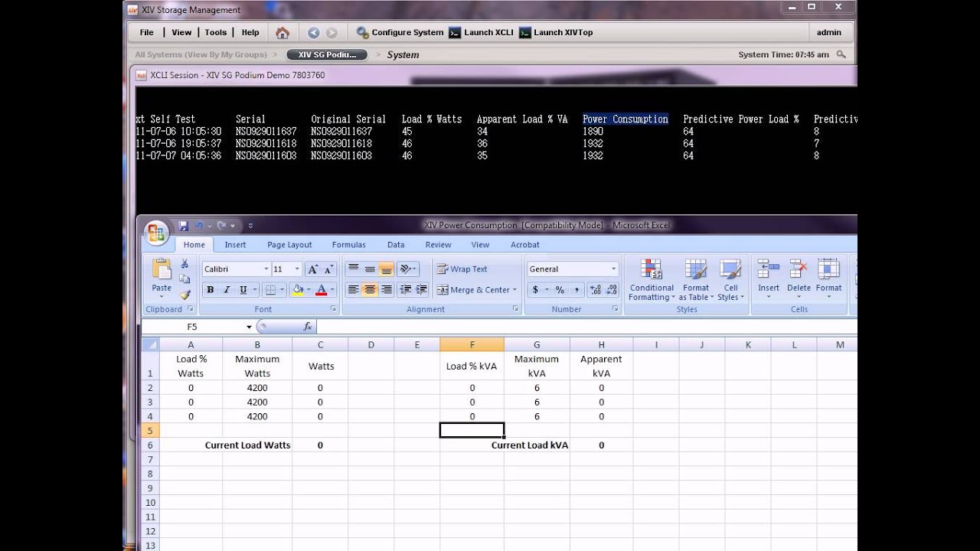This screenshot has width=980, height=551.
Task: Pick the yellow Fill Color swatch
Action: (298, 290)
